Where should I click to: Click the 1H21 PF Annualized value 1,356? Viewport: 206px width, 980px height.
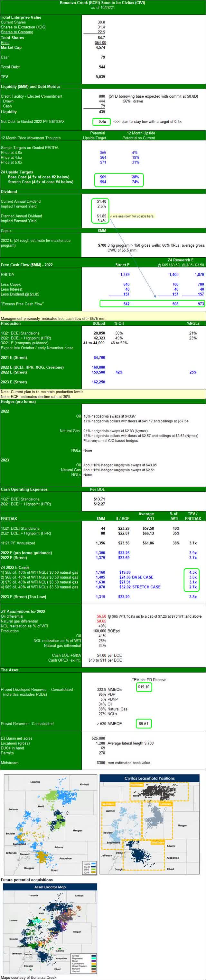(100, 543)
